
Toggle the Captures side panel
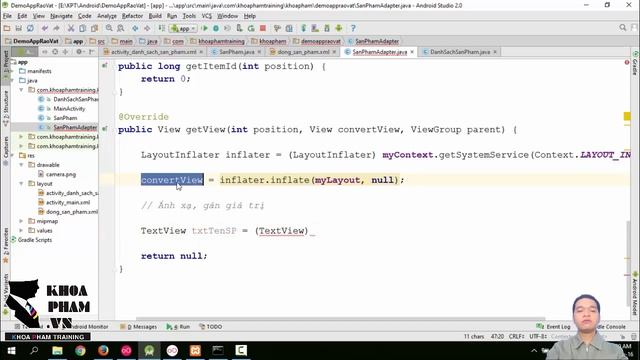tap(5, 150)
